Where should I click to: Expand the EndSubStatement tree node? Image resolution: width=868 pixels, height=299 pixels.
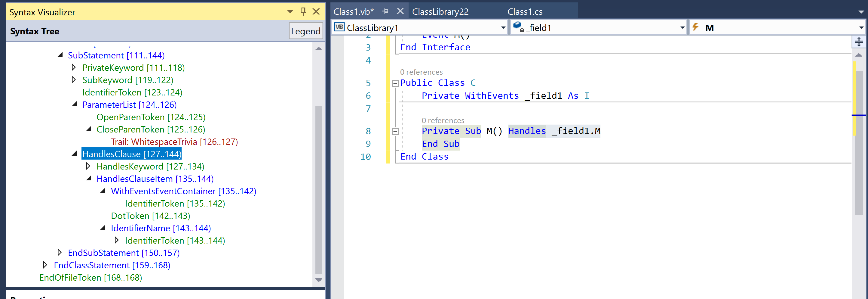pos(59,252)
